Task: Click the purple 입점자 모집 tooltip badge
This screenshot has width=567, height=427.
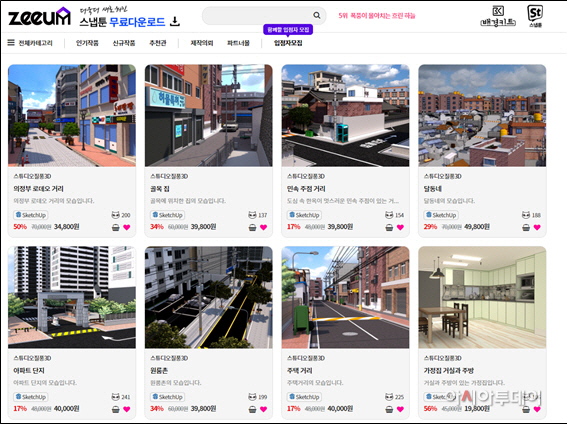Action: [x=288, y=30]
